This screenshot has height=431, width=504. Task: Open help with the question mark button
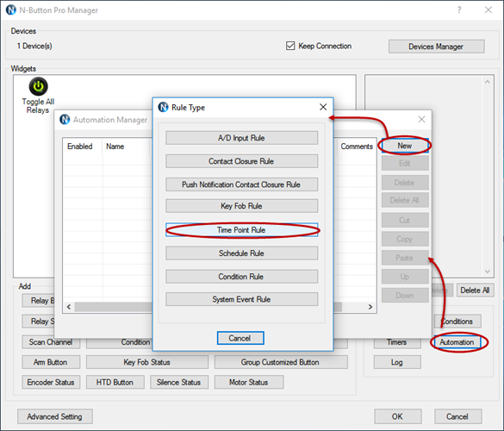(459, 10)
